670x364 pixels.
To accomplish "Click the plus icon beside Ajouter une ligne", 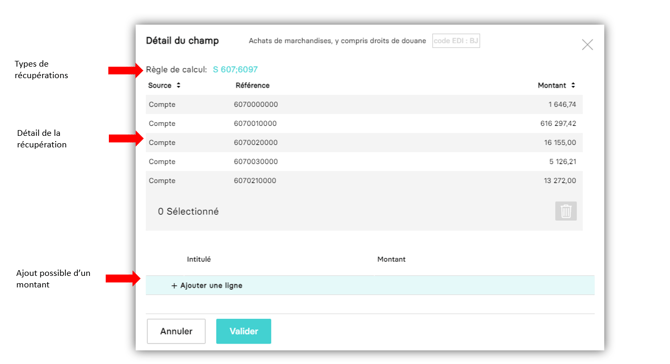I will coord(174,285).
